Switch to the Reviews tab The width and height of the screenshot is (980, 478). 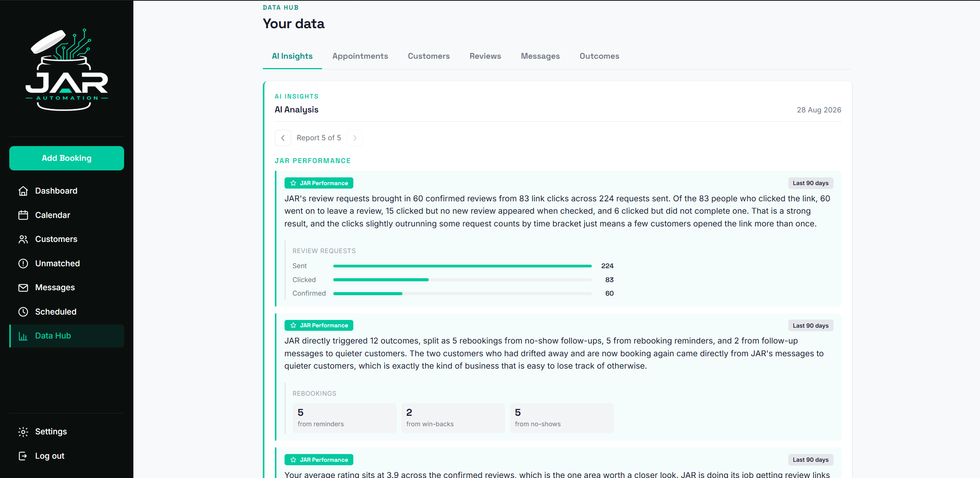[485, 56]
